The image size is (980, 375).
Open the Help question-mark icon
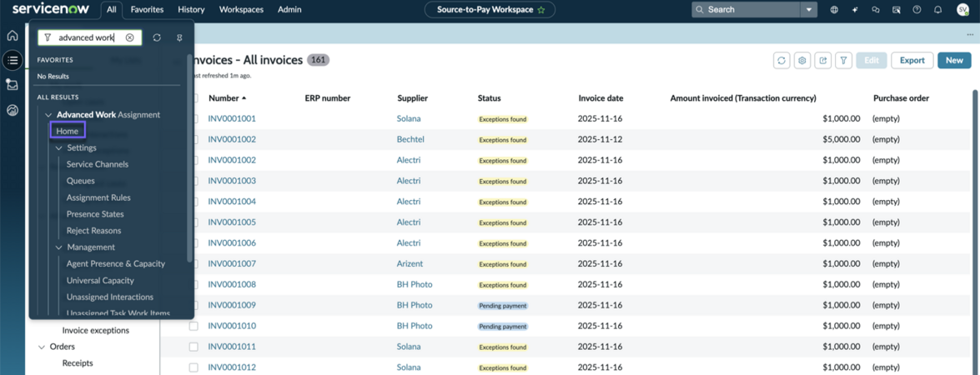917,10
